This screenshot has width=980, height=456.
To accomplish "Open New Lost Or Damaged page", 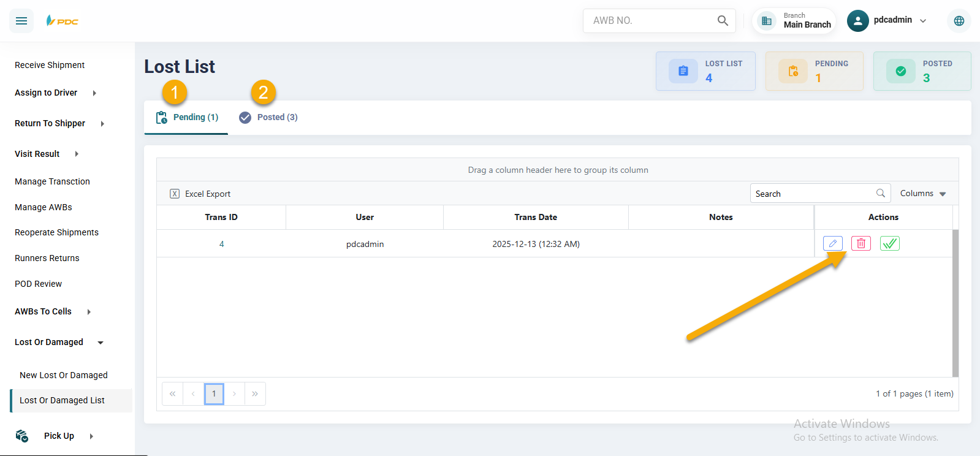I will tap(63, 375).
